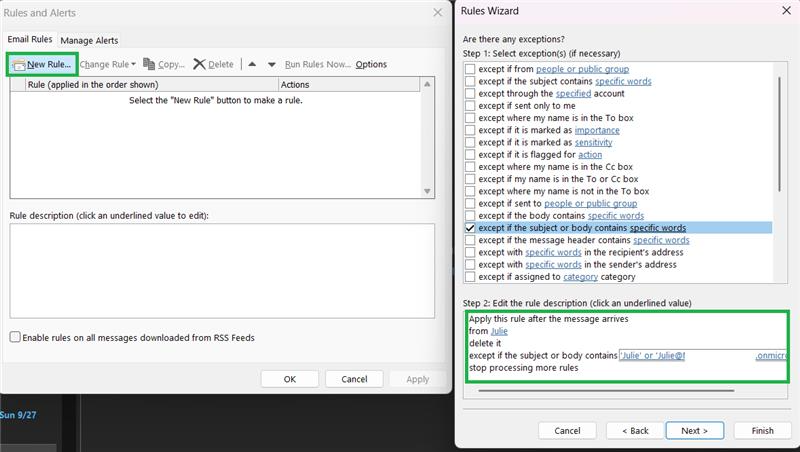The height and width of the screenshot is (452, 800).
Task: Check 'except if it is marked as sensitivity'
Action: [470, 142]
